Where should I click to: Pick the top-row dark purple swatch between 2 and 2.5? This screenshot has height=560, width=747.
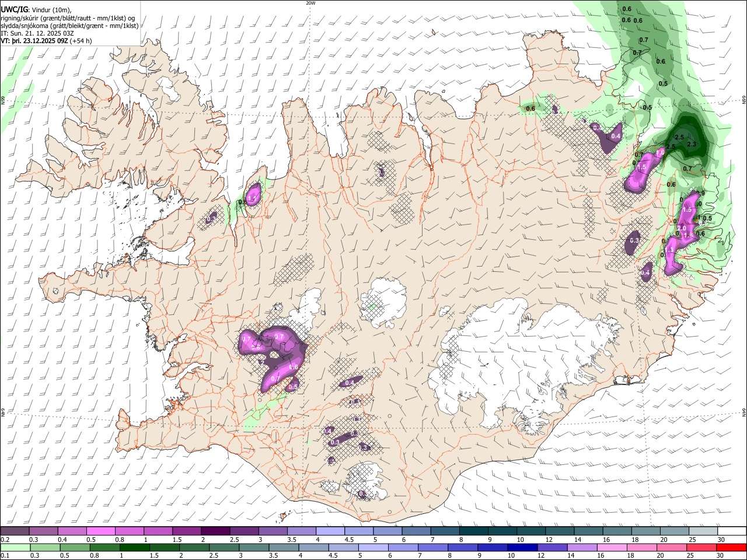215,531
